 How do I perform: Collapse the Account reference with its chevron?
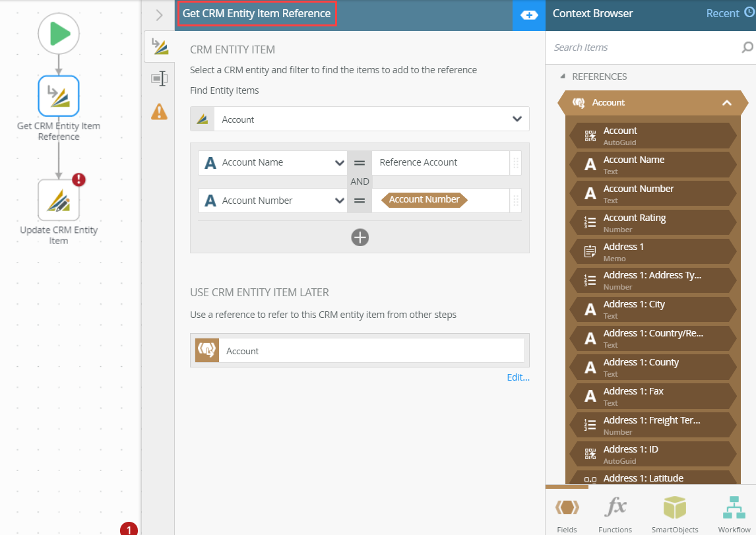726,103
